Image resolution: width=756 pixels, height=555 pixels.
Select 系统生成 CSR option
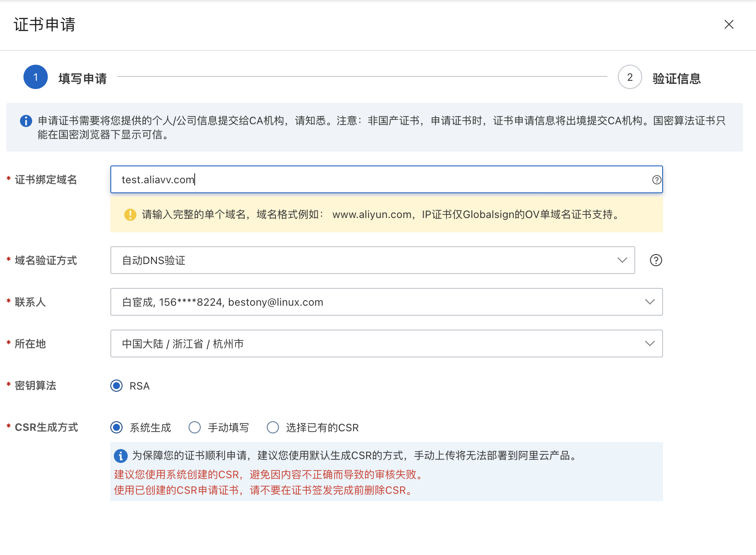point(116,427)
